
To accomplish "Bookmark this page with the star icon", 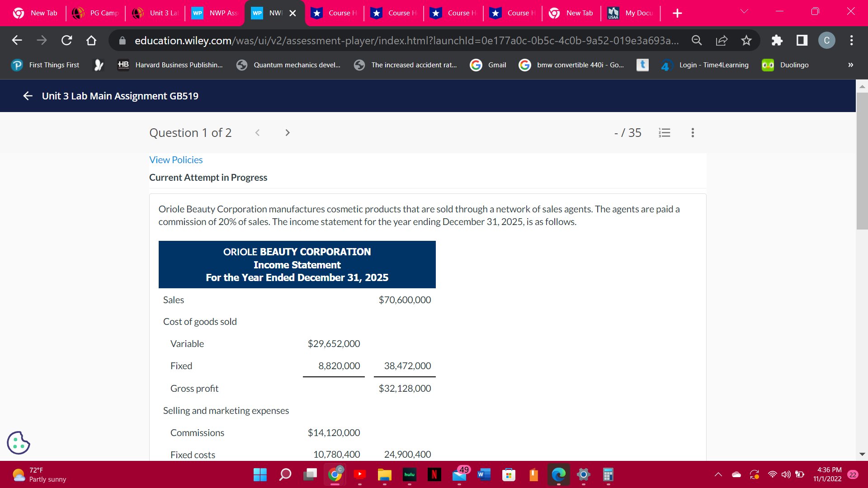I will (746, 41).
